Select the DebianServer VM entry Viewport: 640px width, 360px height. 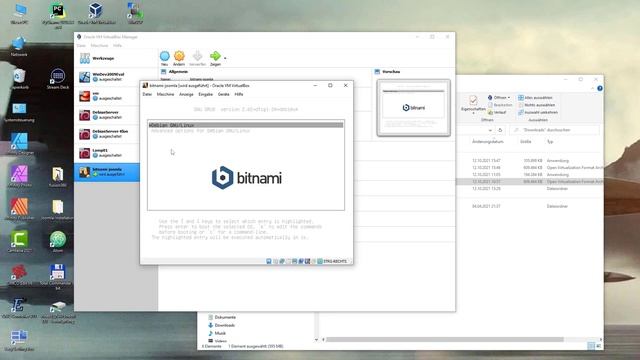pos(107,115)
